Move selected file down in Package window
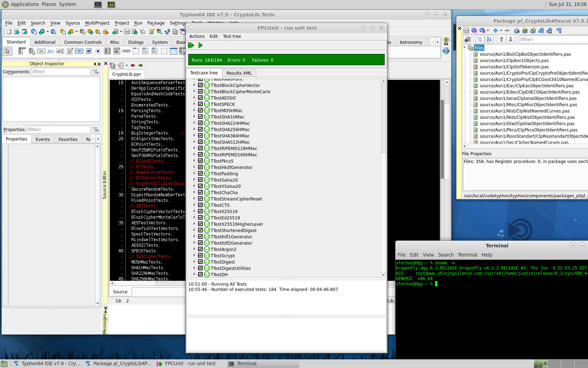This screenshot has width=588, height=368. (x=511, y=39)
